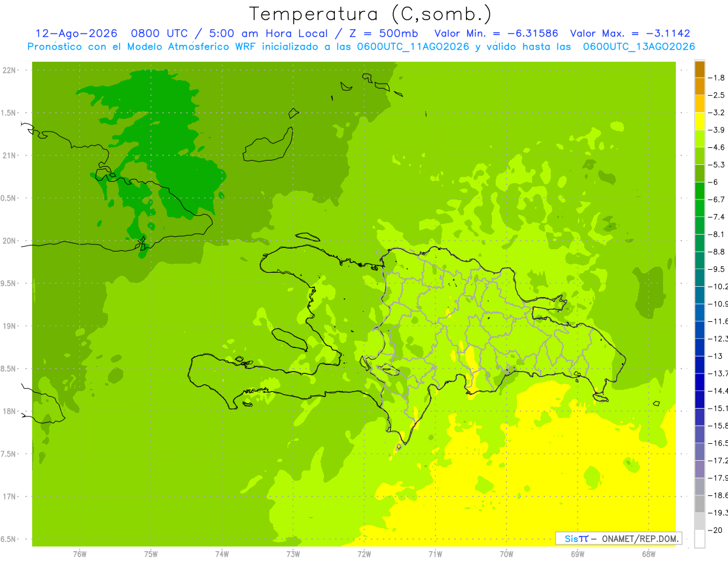Click the '9.5N' latitude label
This screenshot has height=562, width=728.
pyautogui.click(x=9, y=284)
